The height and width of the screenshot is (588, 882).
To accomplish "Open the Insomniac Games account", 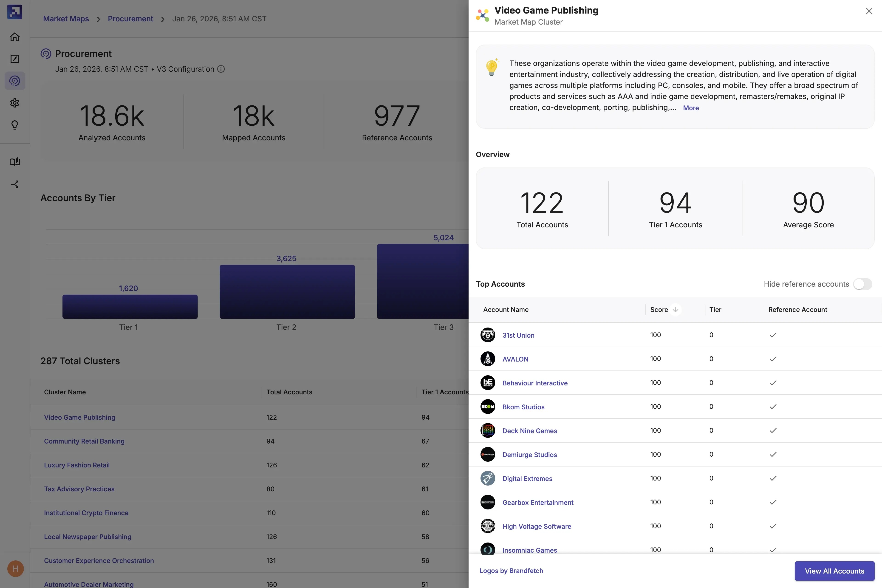I will pos(529,550).
